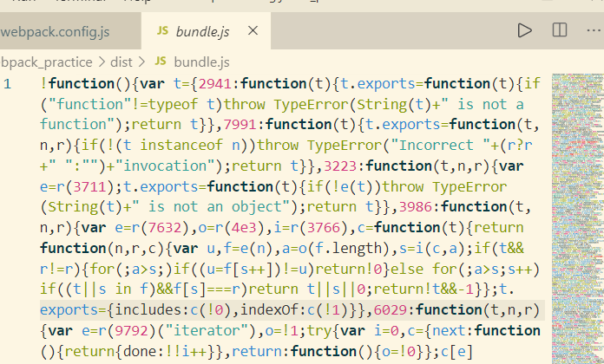
Task: Place cursor on module id 3223
Action: [340, 166]
